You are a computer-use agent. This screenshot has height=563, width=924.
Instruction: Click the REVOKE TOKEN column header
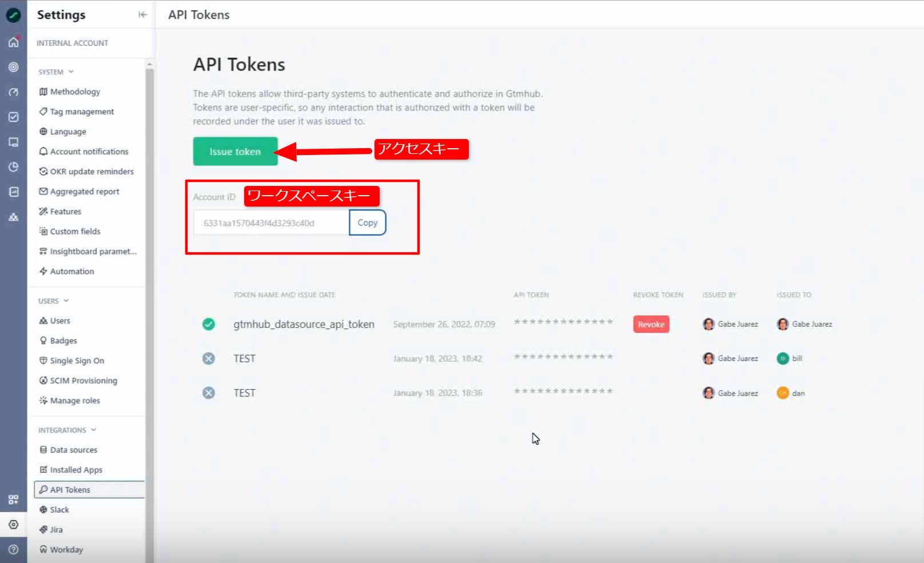point(658,295)
